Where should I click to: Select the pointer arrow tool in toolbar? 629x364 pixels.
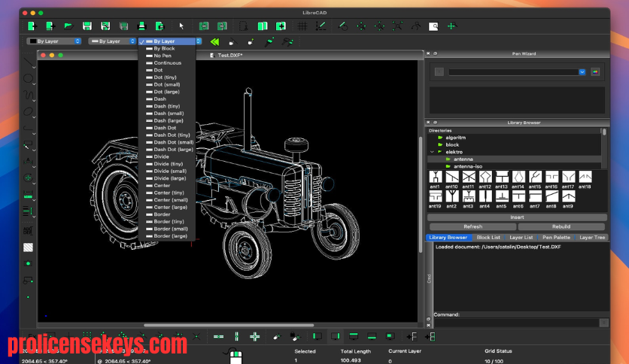[x=181, y=26]
